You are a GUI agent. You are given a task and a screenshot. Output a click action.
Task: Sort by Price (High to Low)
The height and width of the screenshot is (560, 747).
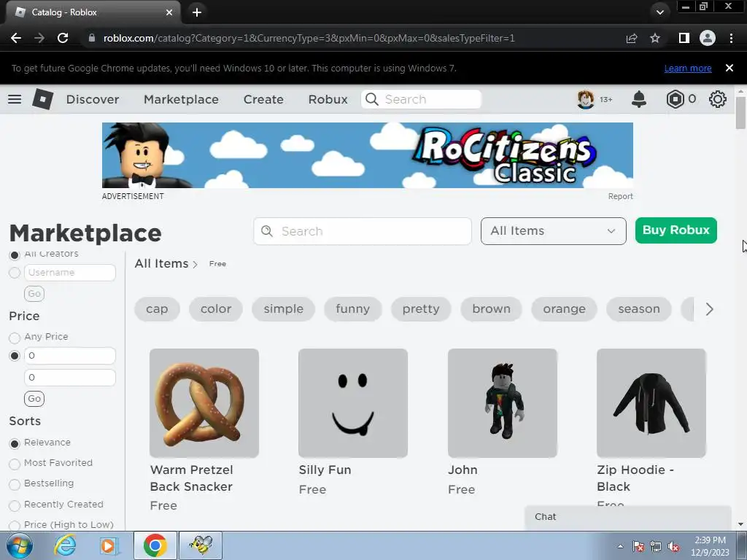(15, 526)
